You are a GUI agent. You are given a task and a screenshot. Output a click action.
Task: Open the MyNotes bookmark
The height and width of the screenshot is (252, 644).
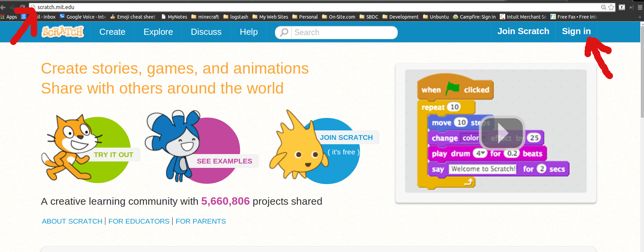click(174, 17)
